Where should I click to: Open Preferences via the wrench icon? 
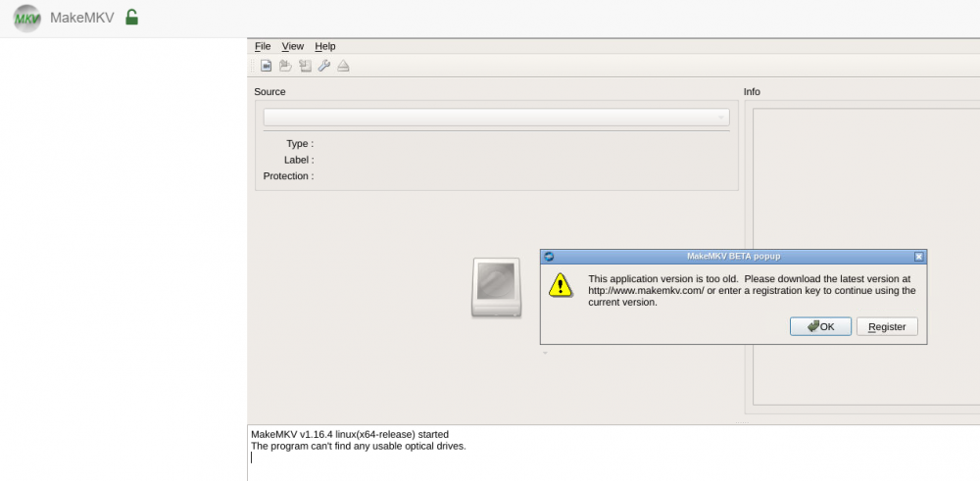coord(323,66)
